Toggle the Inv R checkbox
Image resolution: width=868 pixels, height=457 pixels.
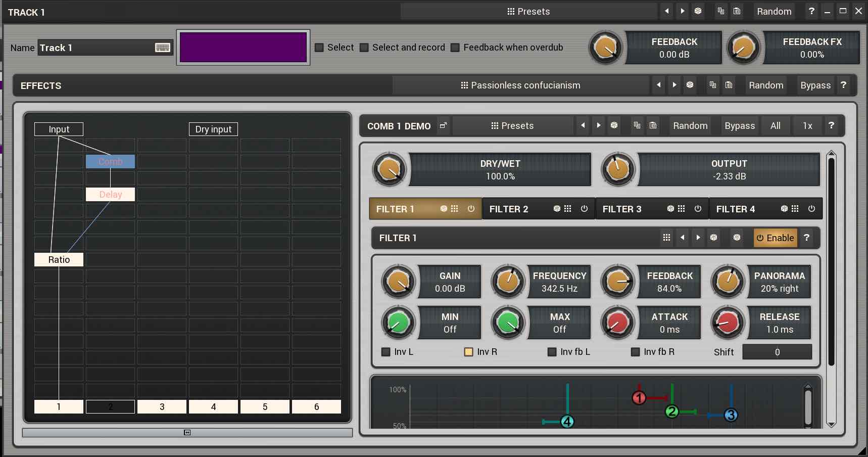pyautogui.click(x=469, y=352)
